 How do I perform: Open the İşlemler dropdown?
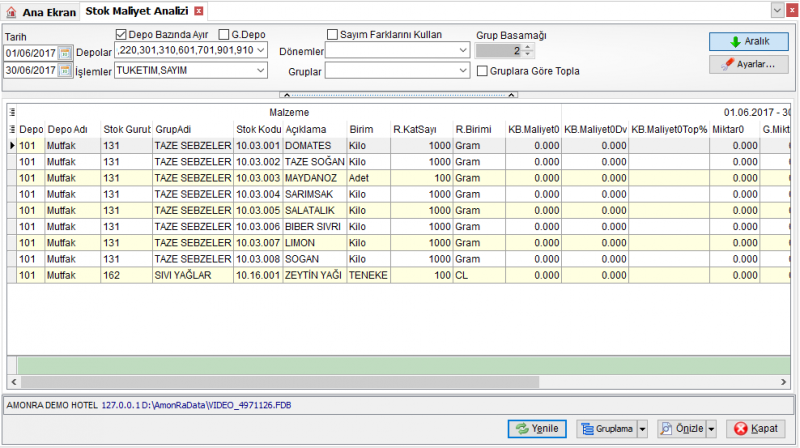click(x=261, y=70)
